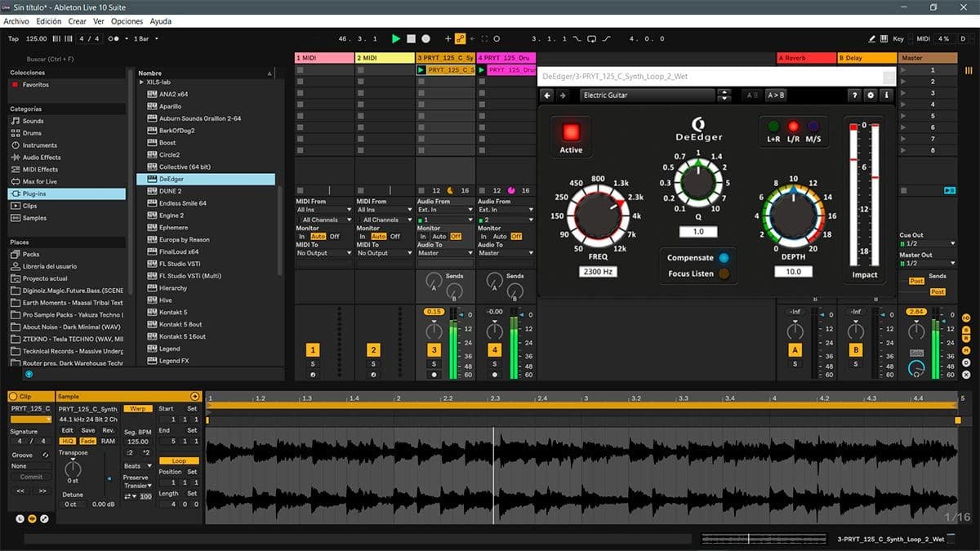Solo track 4 with its S button
Image resolution: width=980 pixels, height=551 pixels.
(494, 364)
